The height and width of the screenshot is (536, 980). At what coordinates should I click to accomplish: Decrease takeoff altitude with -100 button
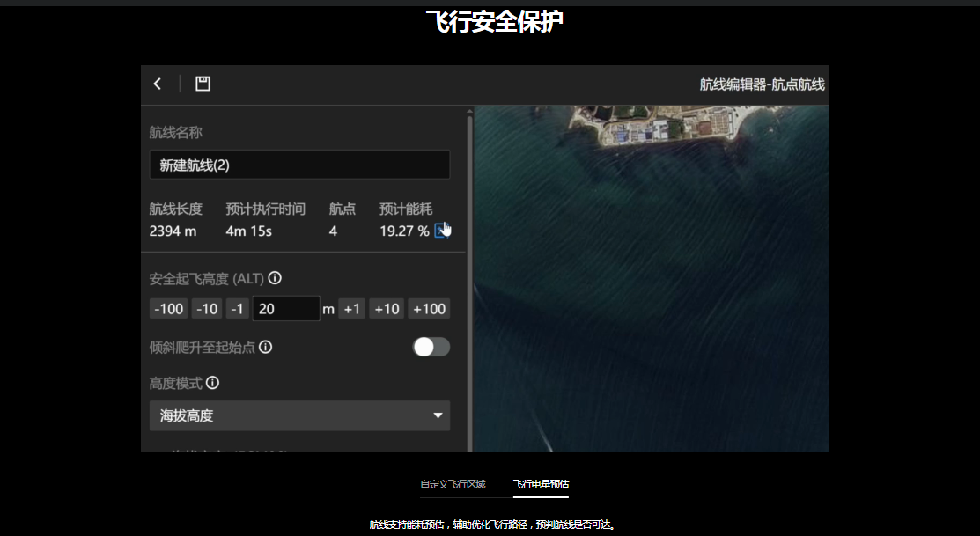point(168,309)
